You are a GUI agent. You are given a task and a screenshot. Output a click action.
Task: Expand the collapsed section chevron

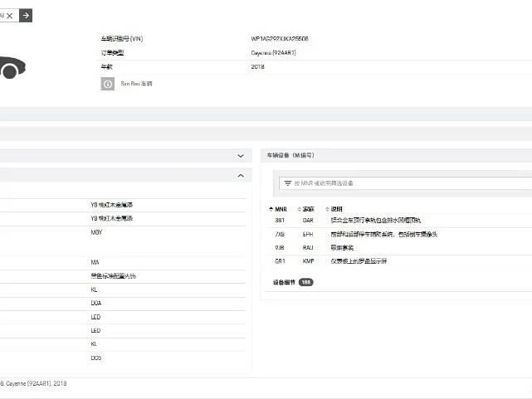241,156
